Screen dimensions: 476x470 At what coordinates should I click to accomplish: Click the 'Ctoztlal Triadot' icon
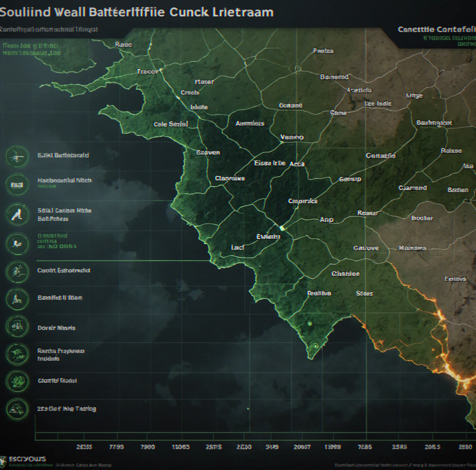pos(17,381)
